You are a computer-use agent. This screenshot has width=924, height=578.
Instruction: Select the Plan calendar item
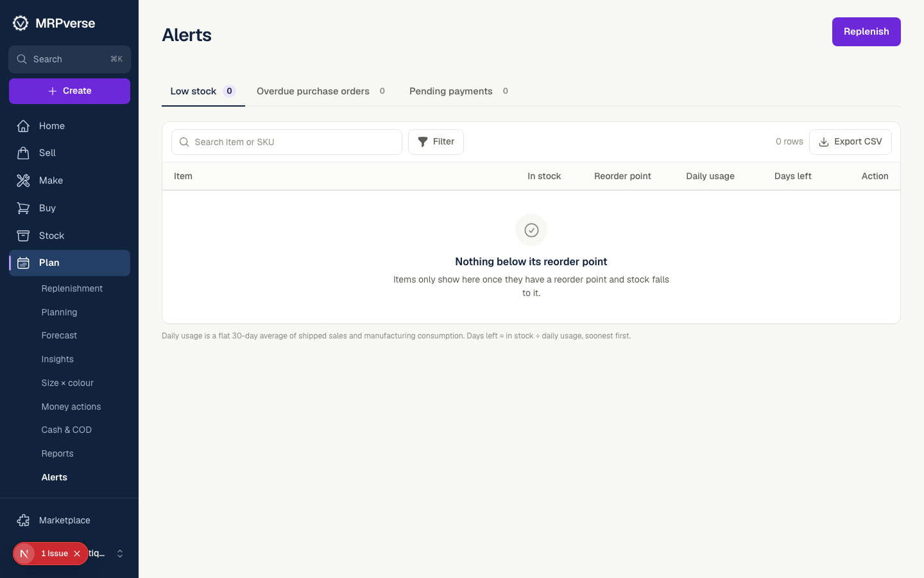click(69, 263)
